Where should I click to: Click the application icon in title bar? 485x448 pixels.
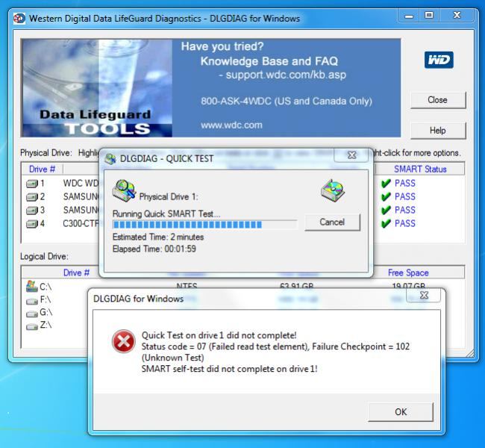click(19, 18)
